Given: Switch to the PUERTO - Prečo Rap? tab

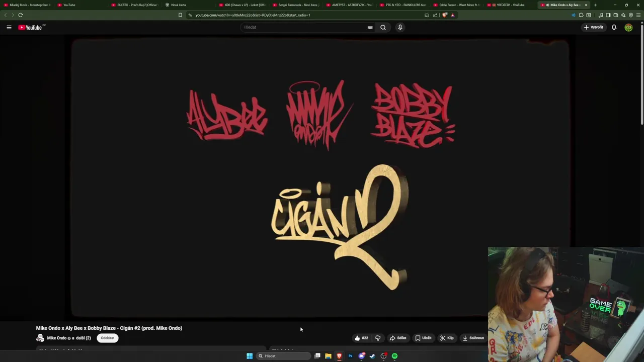Looking at the screenshot, I should pyautogui.click(x=135, y=5).
